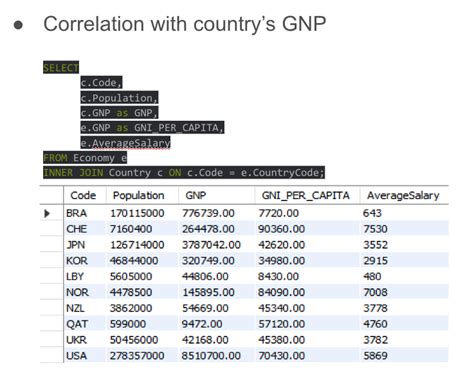Click the GNI_PER_CAPITA column header
Image resolution: width=474 pixels, height=377 pixels.
coord(307,195)
